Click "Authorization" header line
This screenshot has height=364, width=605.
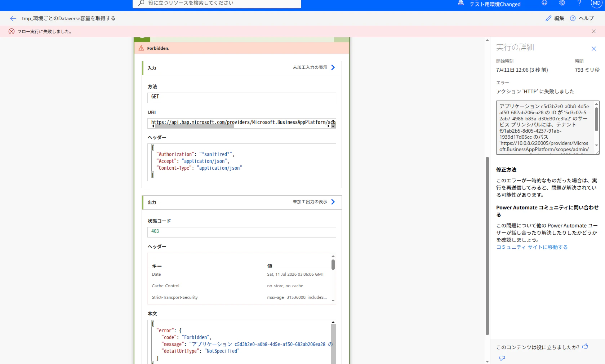point(196,154)
